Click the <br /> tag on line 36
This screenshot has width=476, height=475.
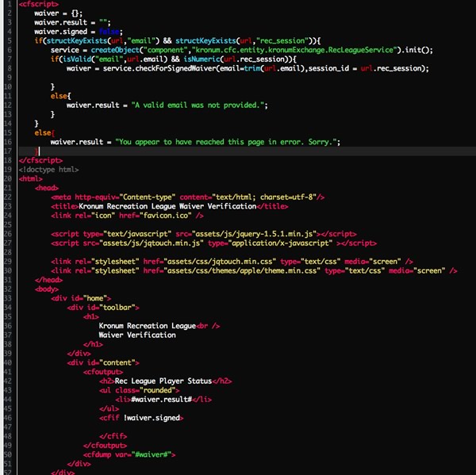(208, 326)
